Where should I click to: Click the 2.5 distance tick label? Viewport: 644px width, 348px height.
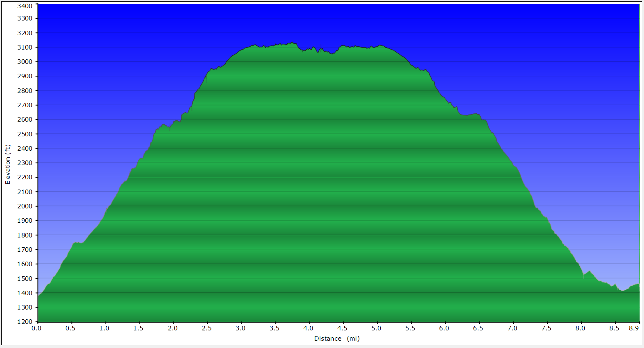pos(206,328)
